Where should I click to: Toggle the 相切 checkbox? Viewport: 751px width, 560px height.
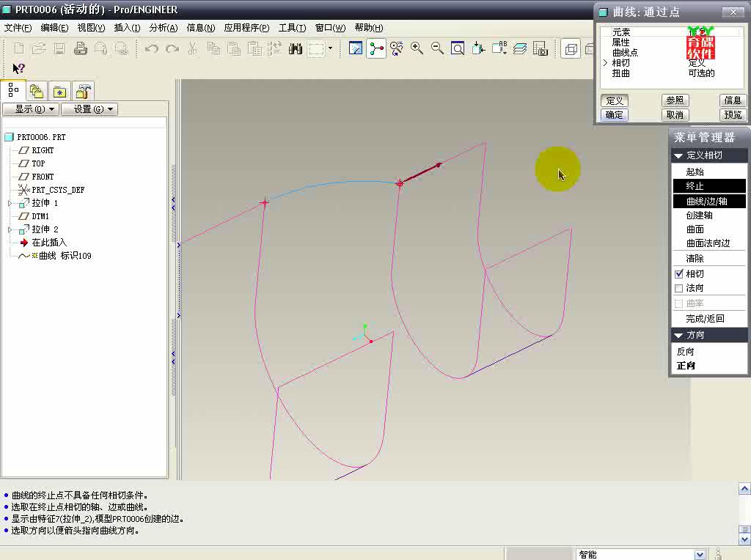click(x=678, y=274)
